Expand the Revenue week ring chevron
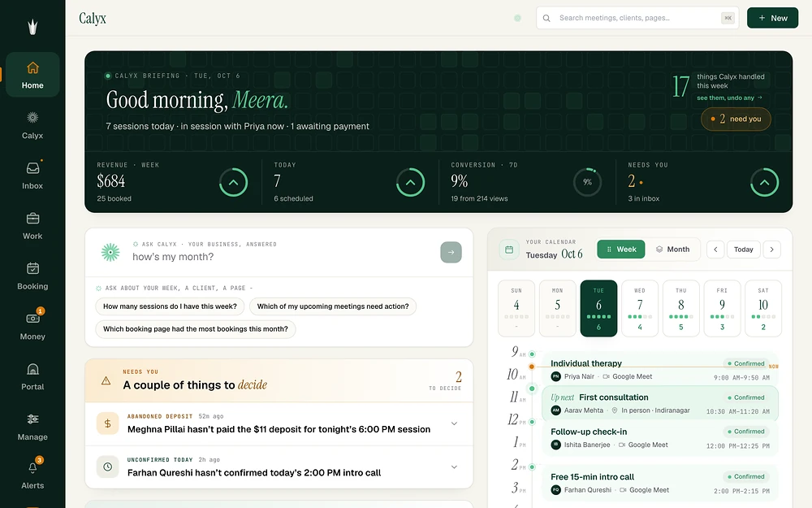The width and height of the screenshot is (812, 508). 234,182
